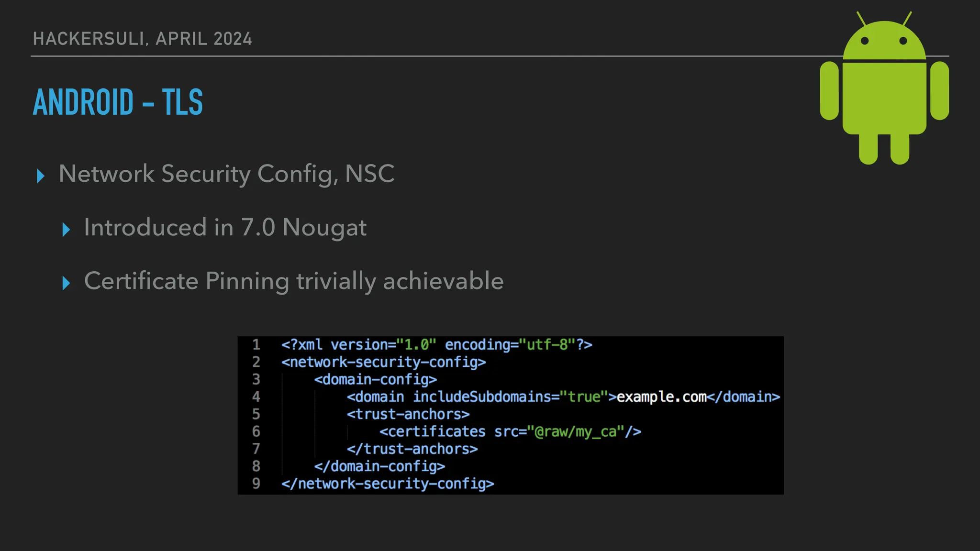
Task: Click the Introduced in 7.0 Nougat text
Action: 225,227
